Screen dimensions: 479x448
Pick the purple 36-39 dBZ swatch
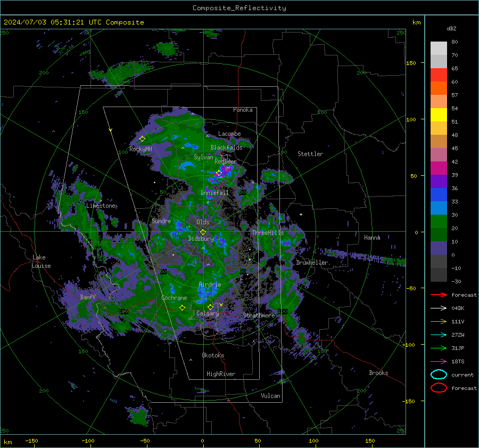coord(439,181)
